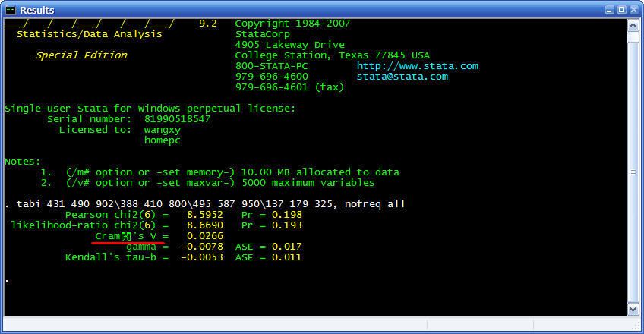Maximize the Results window
Screen dimensions: 644x334
point(622,10)
